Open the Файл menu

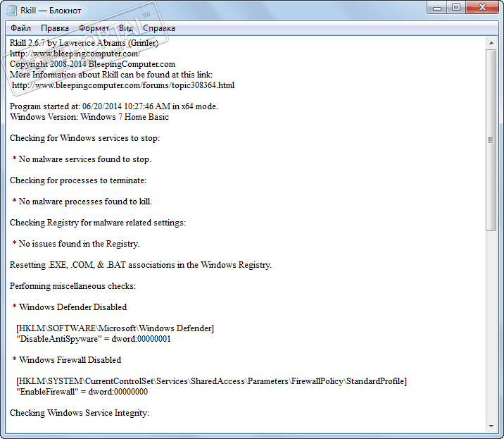point(20,28)
